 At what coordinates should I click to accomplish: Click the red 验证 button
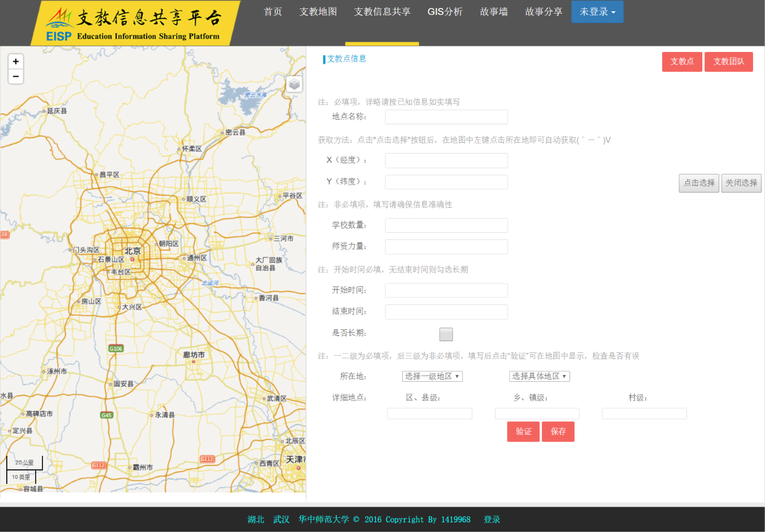[x=523, y=431]
